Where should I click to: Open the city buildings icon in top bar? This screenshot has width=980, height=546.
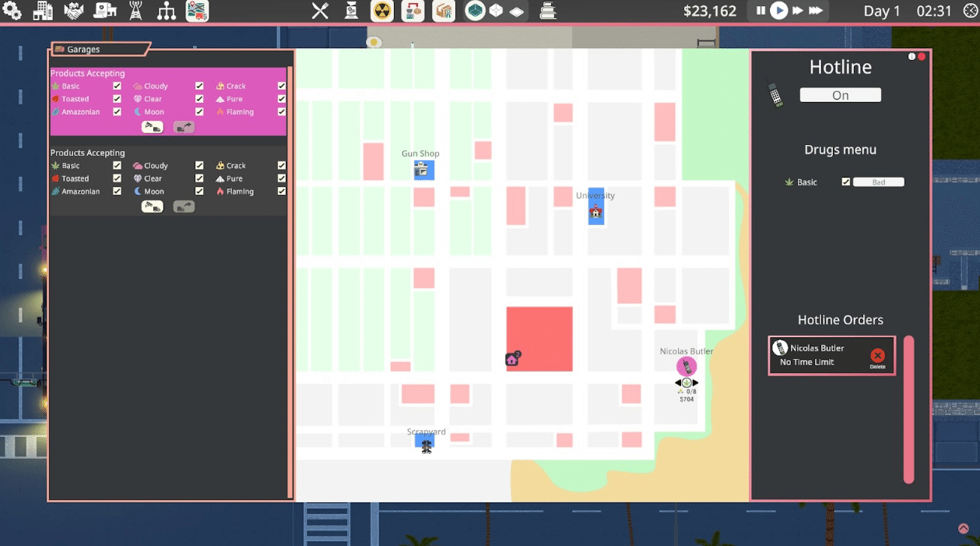[x=43, y=11]
